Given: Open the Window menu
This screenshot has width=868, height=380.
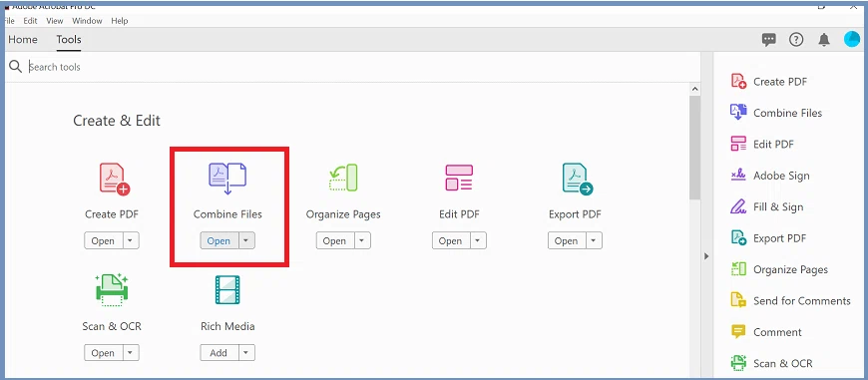Looking at the screenshot, I should point(88,21).
